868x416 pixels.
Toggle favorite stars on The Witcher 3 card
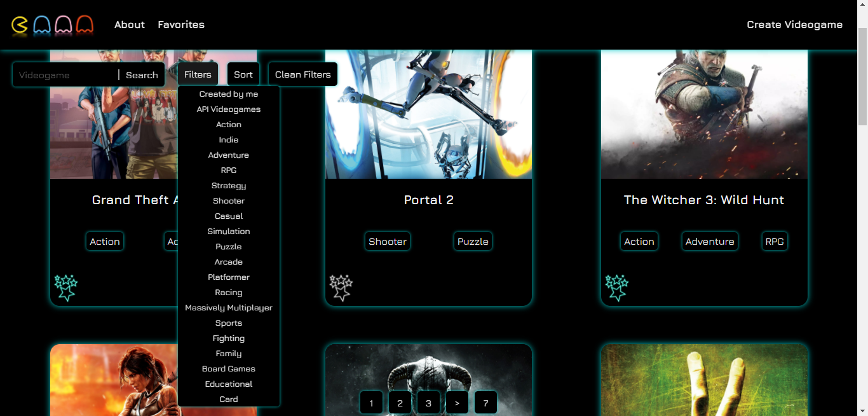(x=616, y=288)
